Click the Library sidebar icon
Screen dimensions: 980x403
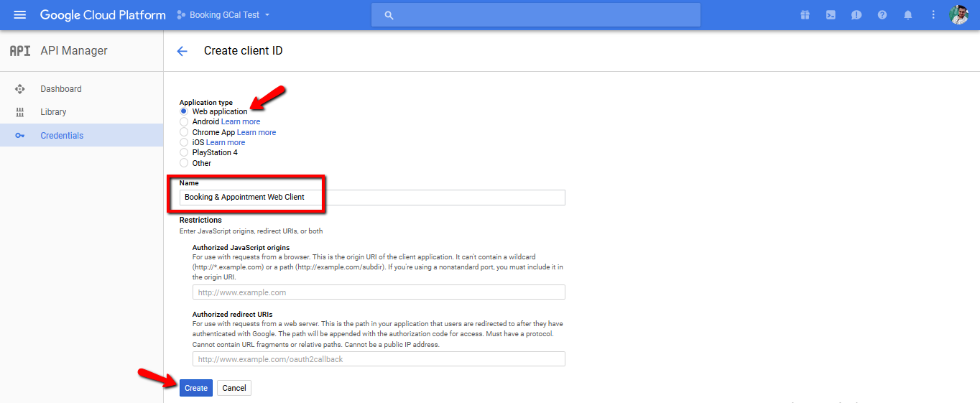click(20, 112)
